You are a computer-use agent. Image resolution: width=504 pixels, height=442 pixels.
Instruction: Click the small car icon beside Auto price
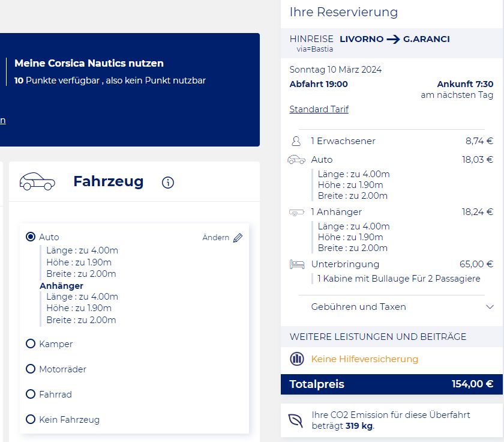(x=296, y=160)
